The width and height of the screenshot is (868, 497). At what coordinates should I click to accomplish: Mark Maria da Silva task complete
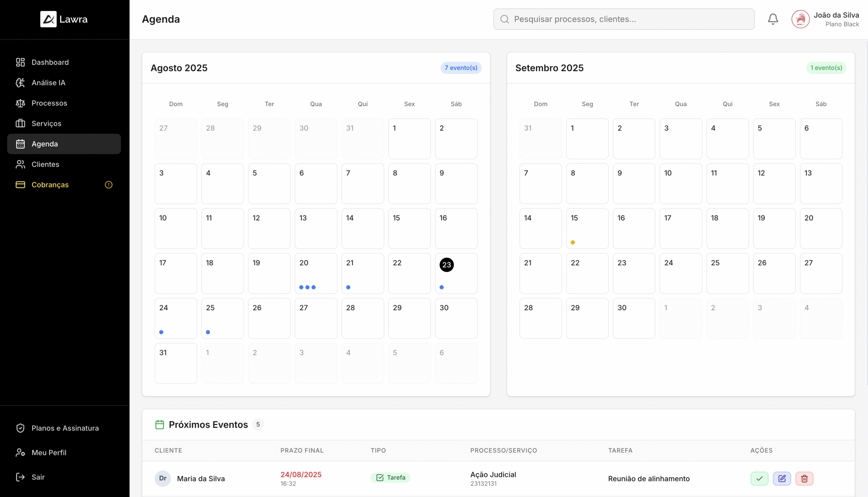(759, 478)
